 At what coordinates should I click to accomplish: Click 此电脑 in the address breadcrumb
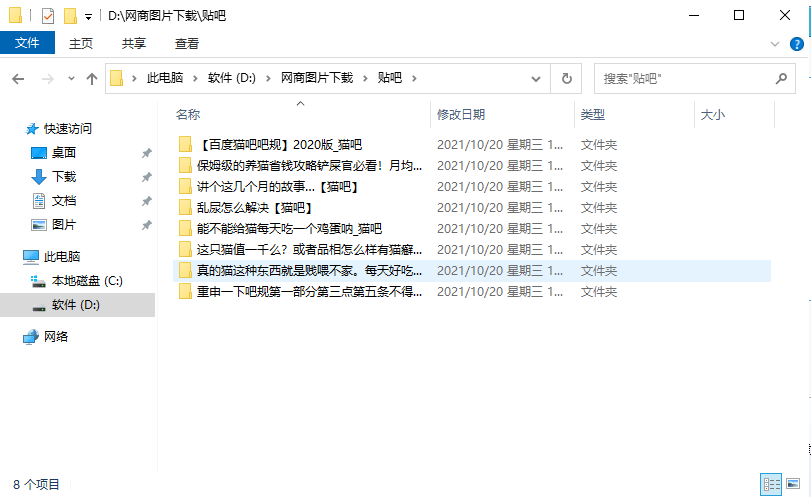[x=164, y=78]
